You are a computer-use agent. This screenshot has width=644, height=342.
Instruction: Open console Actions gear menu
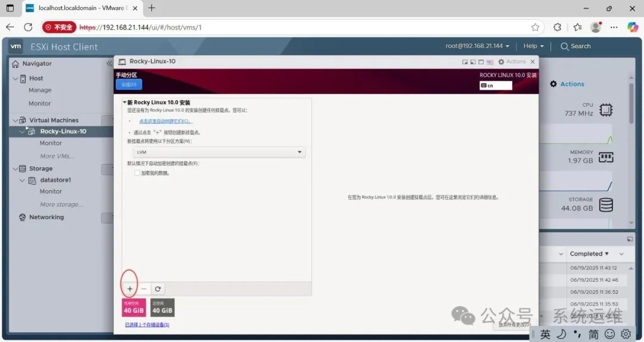(512, 61)
